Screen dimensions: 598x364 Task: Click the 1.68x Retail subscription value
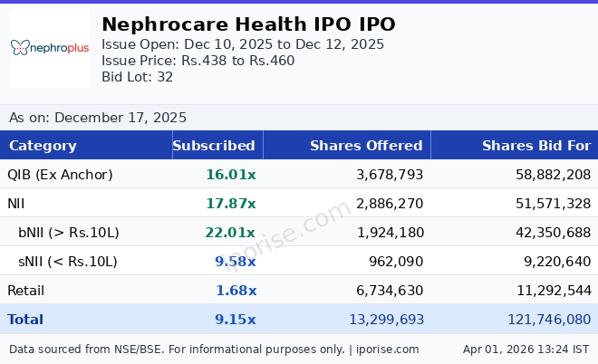pos(236,291)
